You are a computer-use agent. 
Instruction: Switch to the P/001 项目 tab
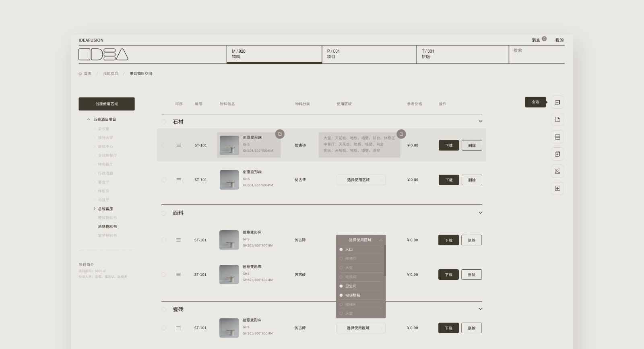(369, 54)
